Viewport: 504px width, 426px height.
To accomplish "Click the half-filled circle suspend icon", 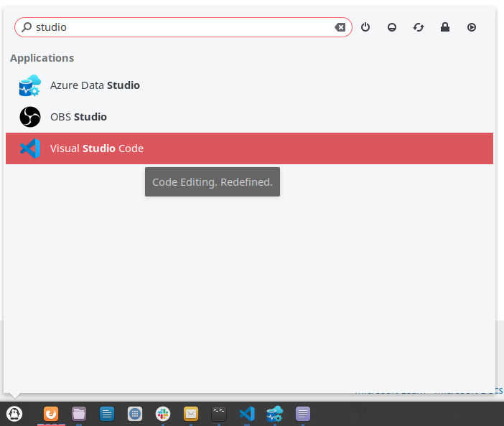I will point(392,27).
